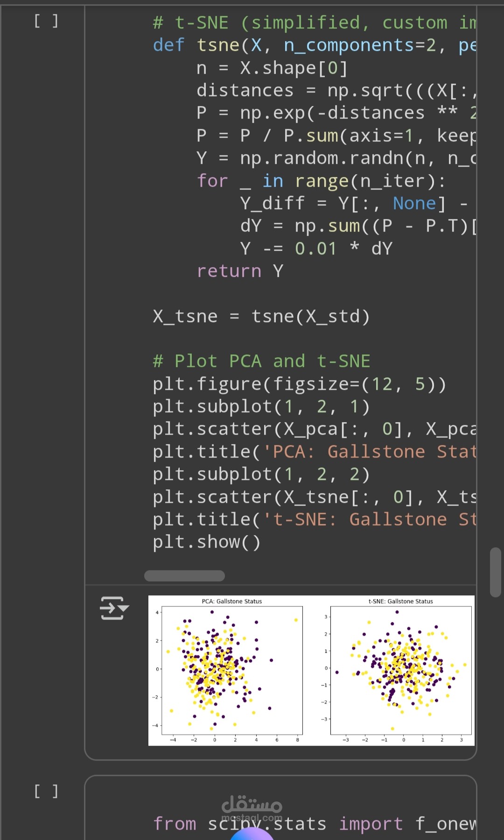This screenshot has height=840, width=504.
Task: Click the vertical page scrollbar handle
Action: (495, 572)
